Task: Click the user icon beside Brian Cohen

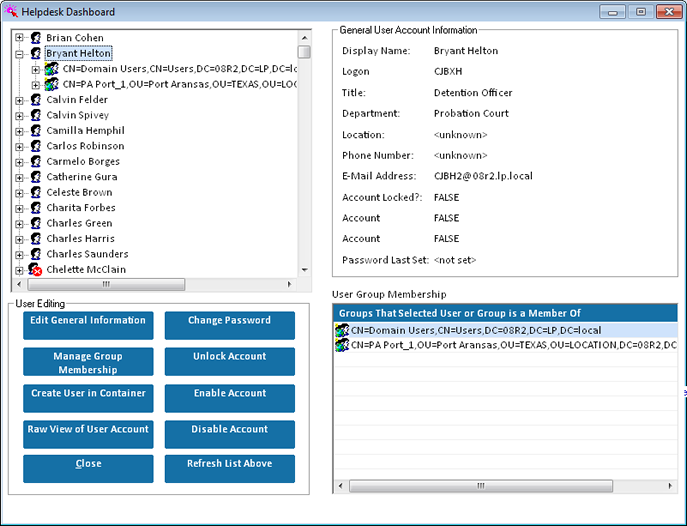Action: point(36,38)
